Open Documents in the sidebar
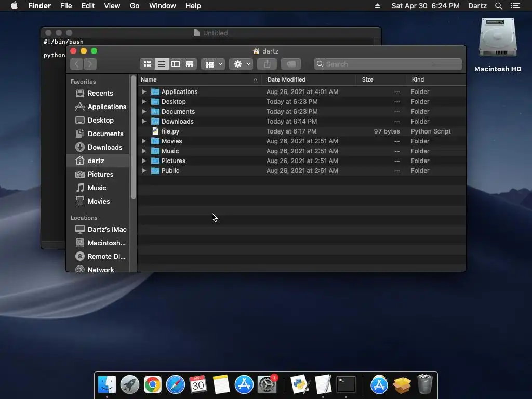Viewport: 532px width, 399px height. click(x=98, y=134)
